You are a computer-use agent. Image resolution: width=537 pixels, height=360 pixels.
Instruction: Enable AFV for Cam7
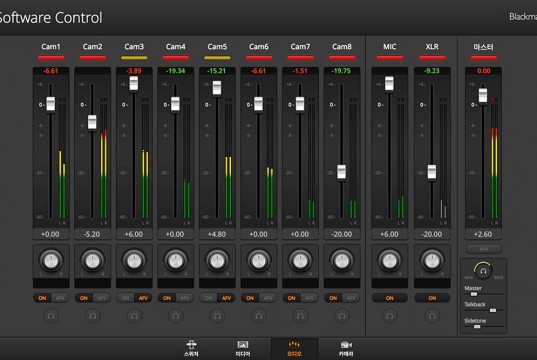(x=309, y=298)
